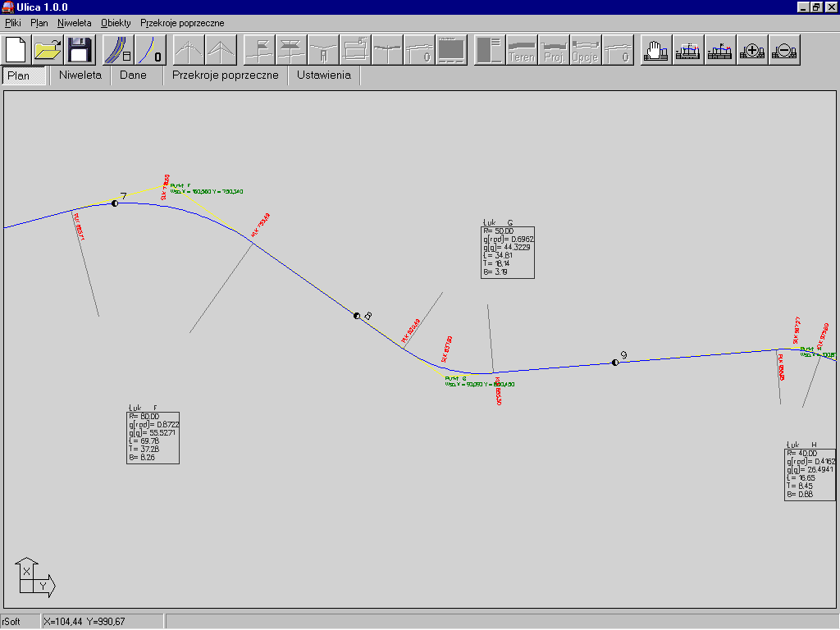Click the zoom window tool beside the hand

[687, 50]
